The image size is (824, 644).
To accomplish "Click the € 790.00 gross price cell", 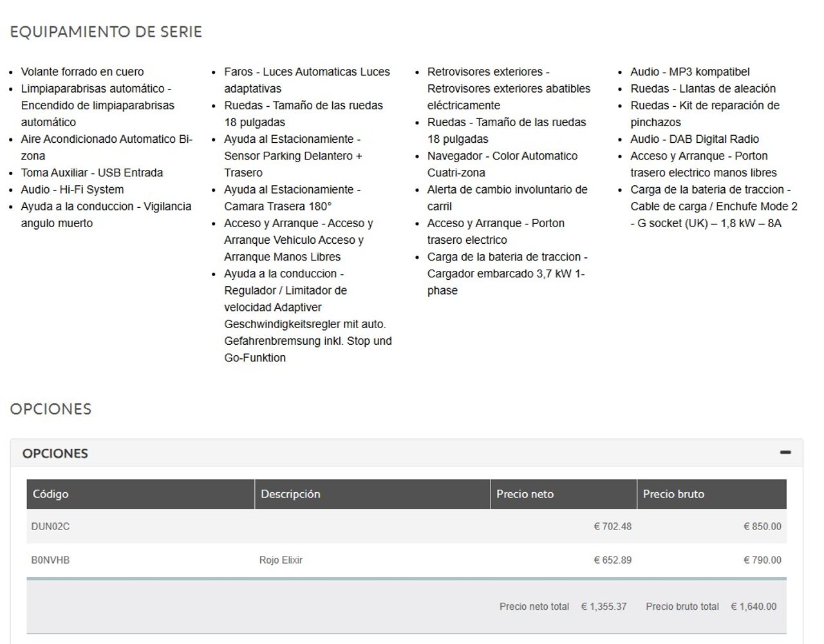I will (x=762, y=560).
